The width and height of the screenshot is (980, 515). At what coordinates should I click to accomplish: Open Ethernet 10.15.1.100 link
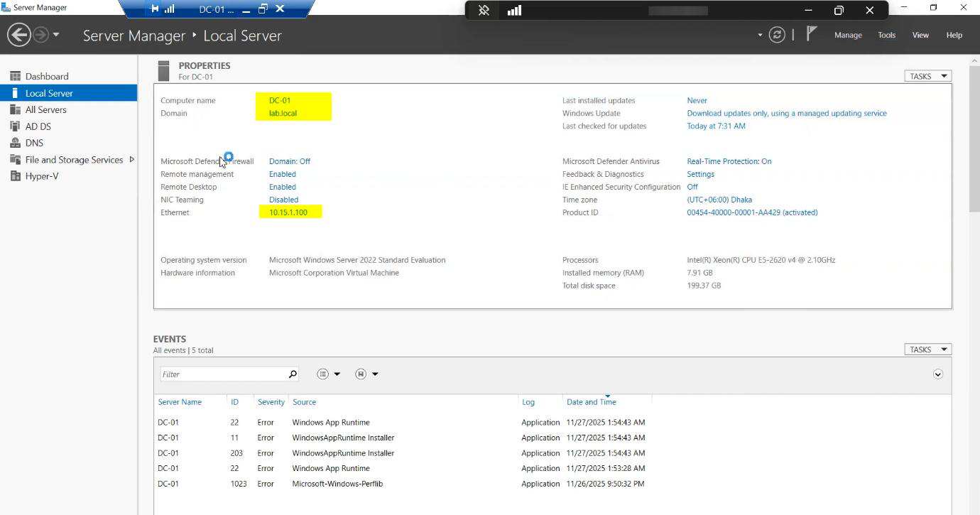288,212
